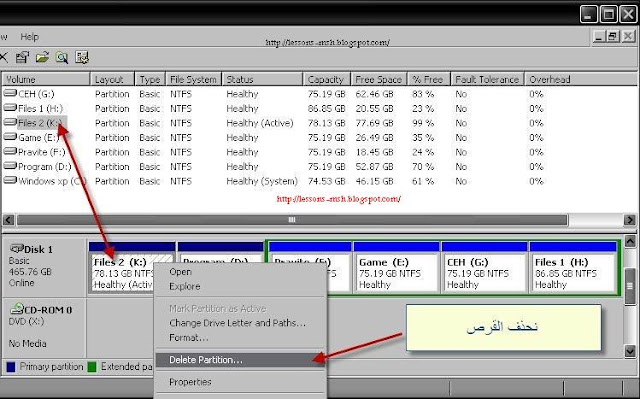Select the CD-ROM 0 label panel

44,328
